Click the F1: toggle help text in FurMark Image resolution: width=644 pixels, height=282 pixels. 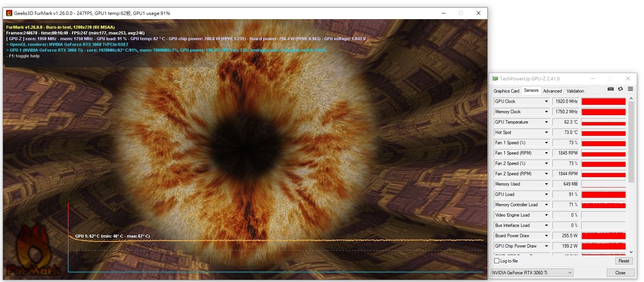[23, 56]
